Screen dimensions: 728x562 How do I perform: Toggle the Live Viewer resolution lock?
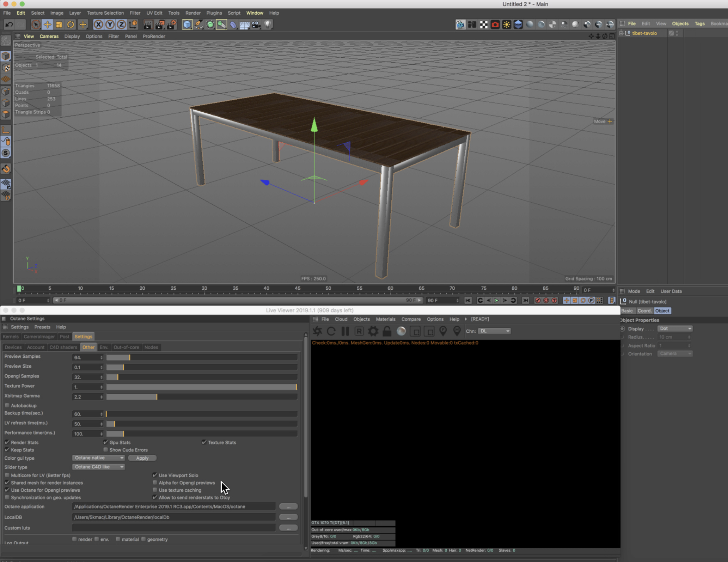click(387, 331)
